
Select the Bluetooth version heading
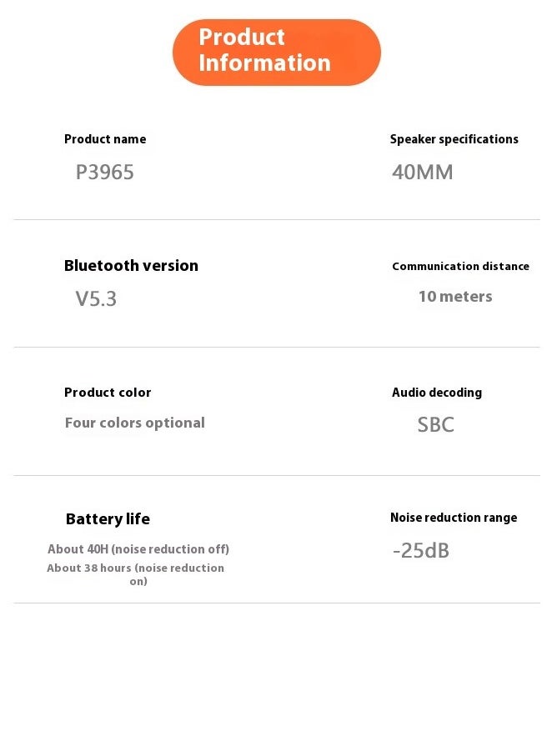point(131,266)
